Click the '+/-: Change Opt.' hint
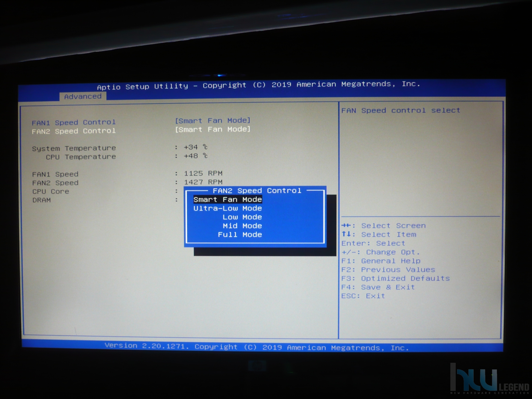The image size is (532, 399). click(381, 252)
